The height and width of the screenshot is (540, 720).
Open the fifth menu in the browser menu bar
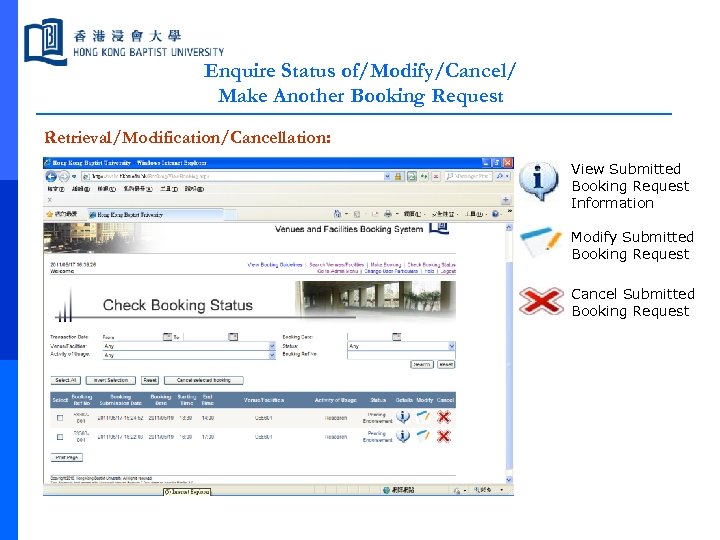(169, 189)
